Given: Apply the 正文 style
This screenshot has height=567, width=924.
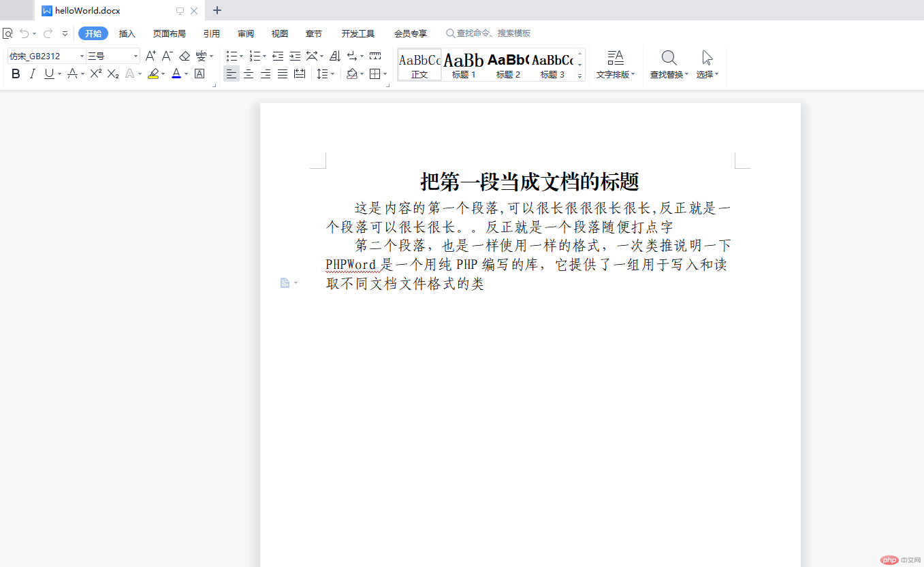Looking at the screenshot, I should (420, 65).
